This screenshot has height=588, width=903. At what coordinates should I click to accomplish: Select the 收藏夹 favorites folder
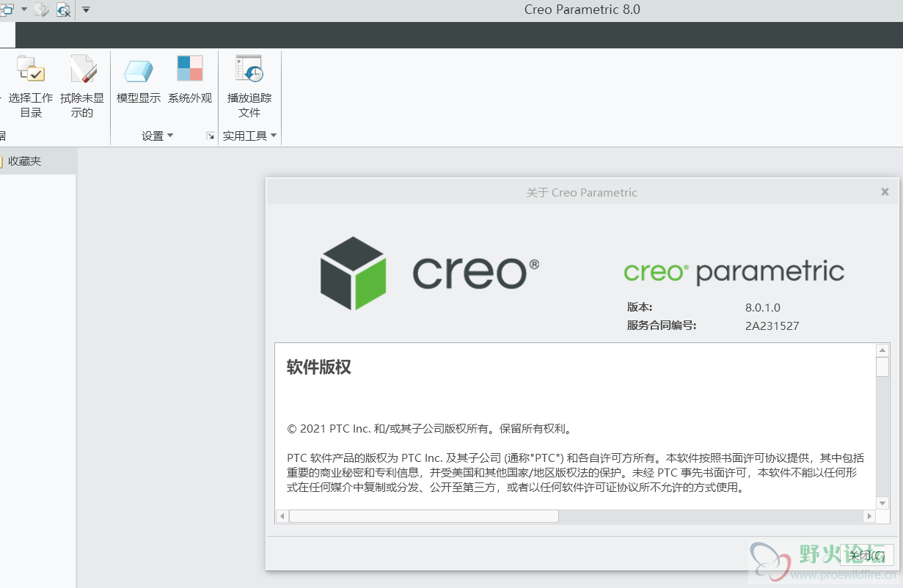[24, 161]
